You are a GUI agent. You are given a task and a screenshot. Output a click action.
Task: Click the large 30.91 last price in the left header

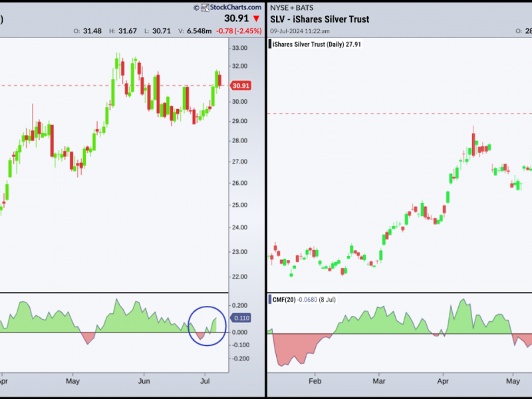pos(237,19)
